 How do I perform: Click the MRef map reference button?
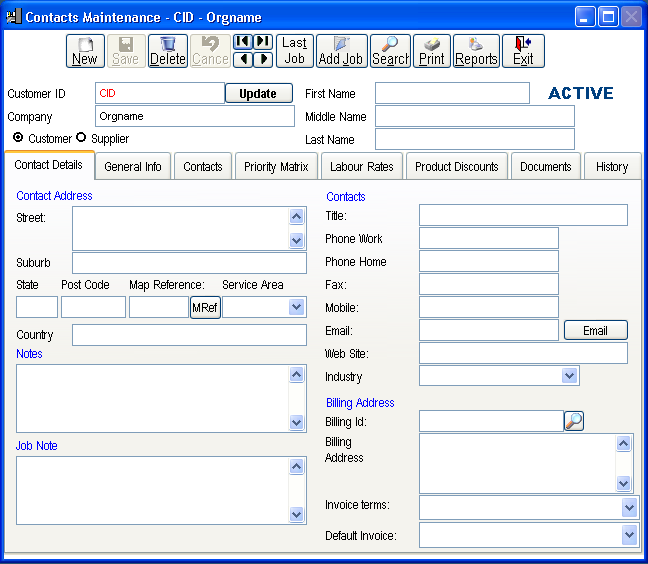point(205,308)
